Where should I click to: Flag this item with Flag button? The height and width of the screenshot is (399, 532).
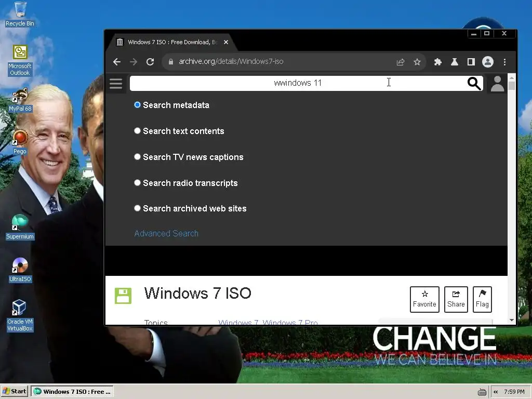click(482, 299)
